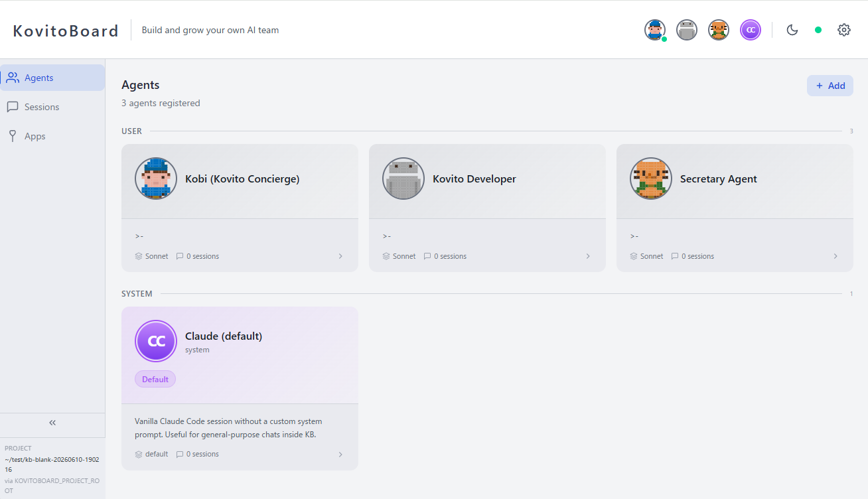
Task: Open Kovito Developer robot avatar in header
Action: 687,30
